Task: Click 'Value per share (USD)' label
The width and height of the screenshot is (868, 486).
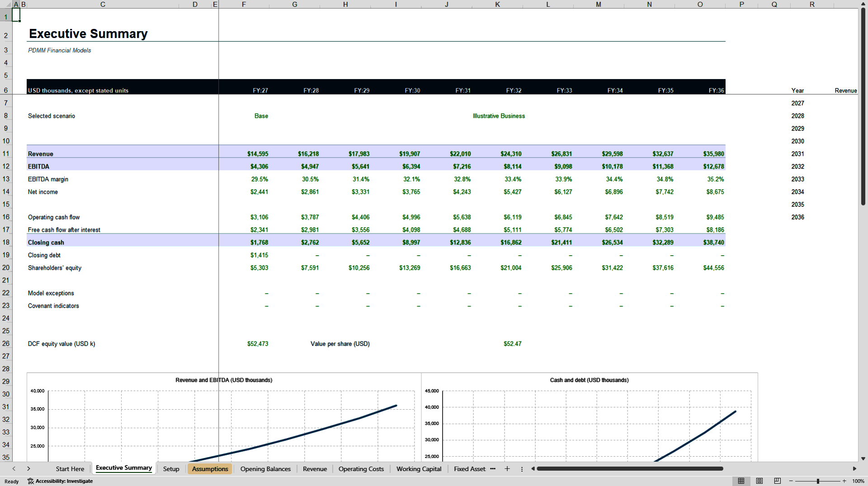Action: 340,344
